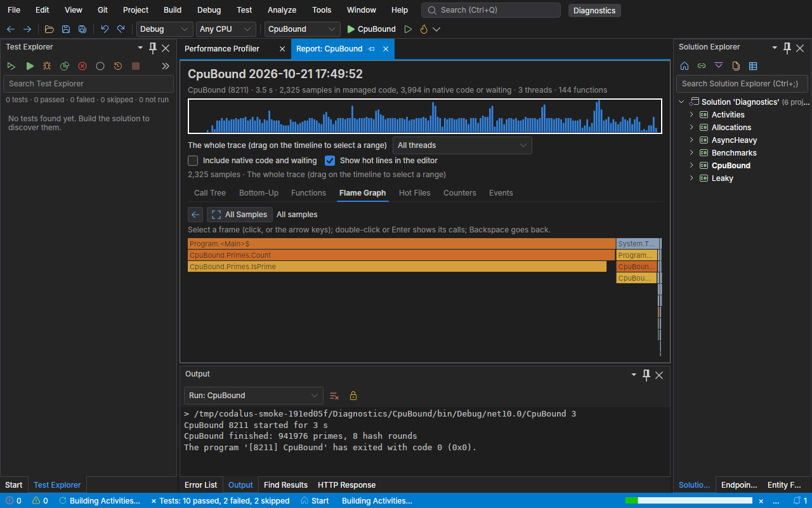Screen dimensions: 812x508
Task: Click the Start button in the status bar
Action: 315,501
